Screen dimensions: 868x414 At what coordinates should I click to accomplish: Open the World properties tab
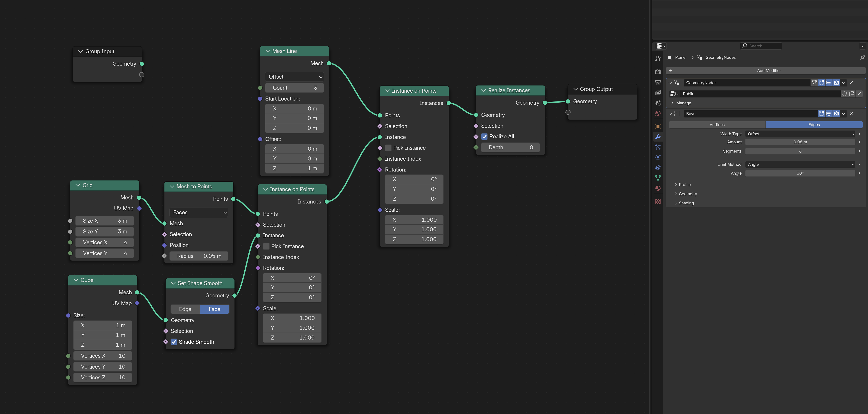(x=658, y=113)
